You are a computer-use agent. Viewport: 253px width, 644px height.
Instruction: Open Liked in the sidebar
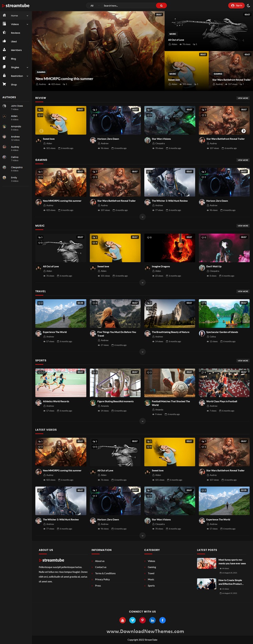tap(14, 41)
